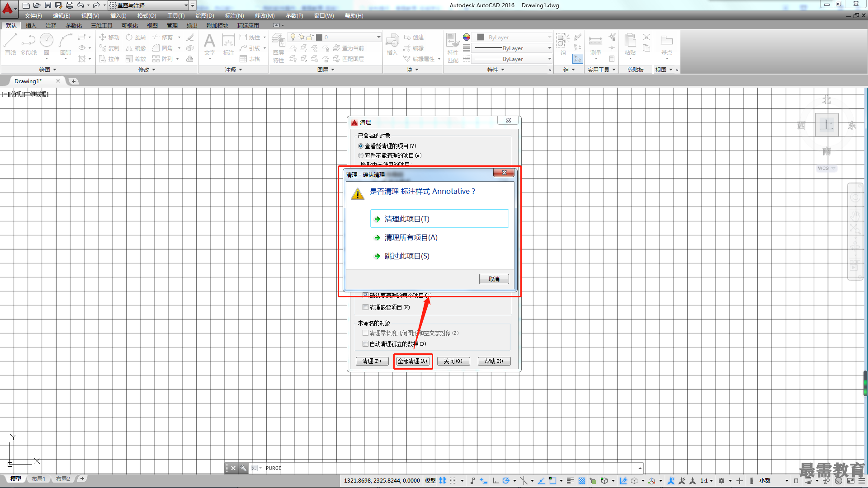Click the Undo arrow in quick access toolbar
868x488 pixels.
coord(80,5)
